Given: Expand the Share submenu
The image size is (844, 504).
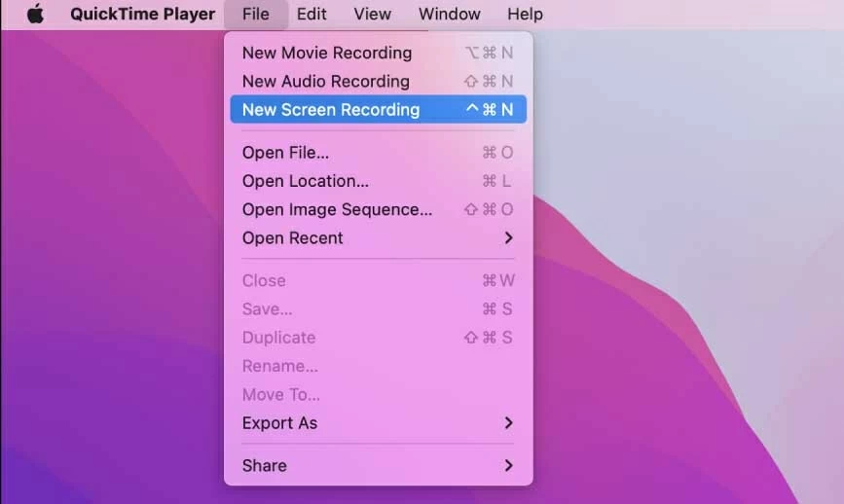Looking at the screenshot, I should (x=379, y=466).
